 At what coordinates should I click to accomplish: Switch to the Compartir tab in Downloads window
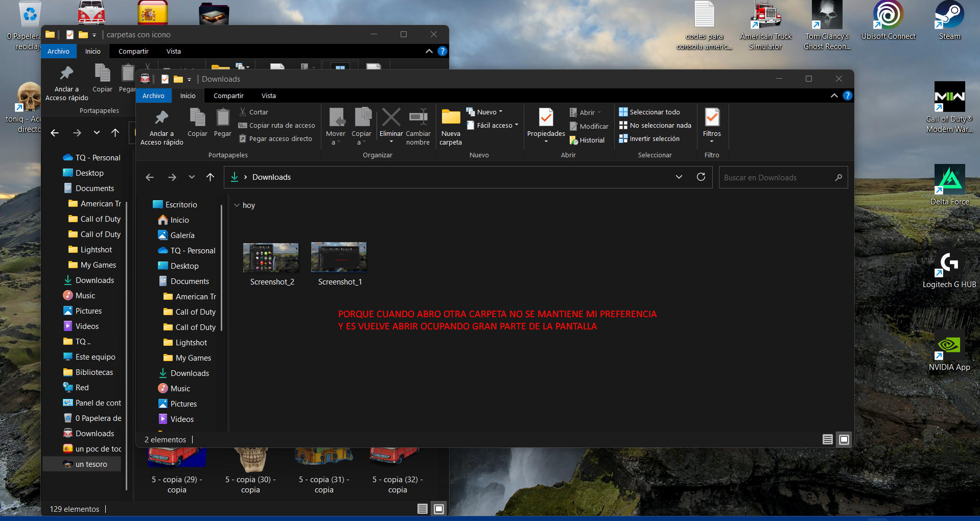click(228, 96)
